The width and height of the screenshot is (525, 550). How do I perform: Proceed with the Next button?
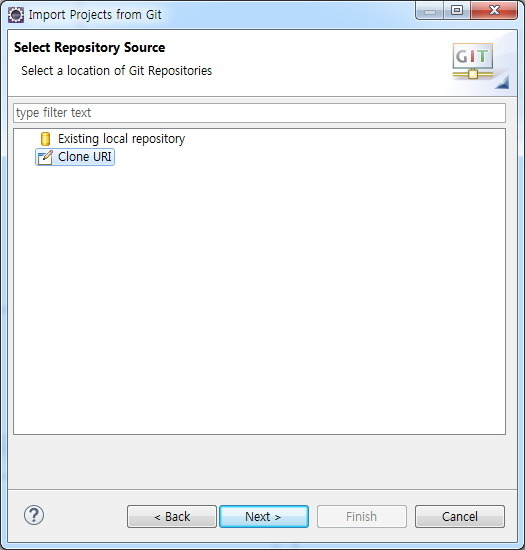click(x=264, y=516)
